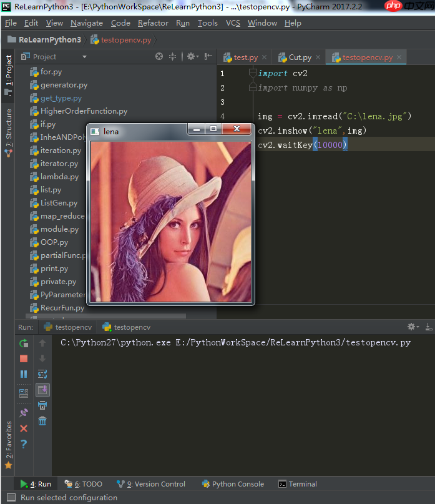Open the 6: TODO tool window
This screenshot has height=504, width=435.
84,484
